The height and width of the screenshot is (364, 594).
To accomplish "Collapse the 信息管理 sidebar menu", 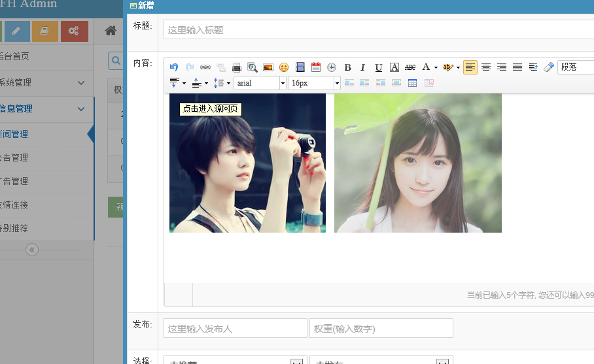I will click(x=46, y=109).
